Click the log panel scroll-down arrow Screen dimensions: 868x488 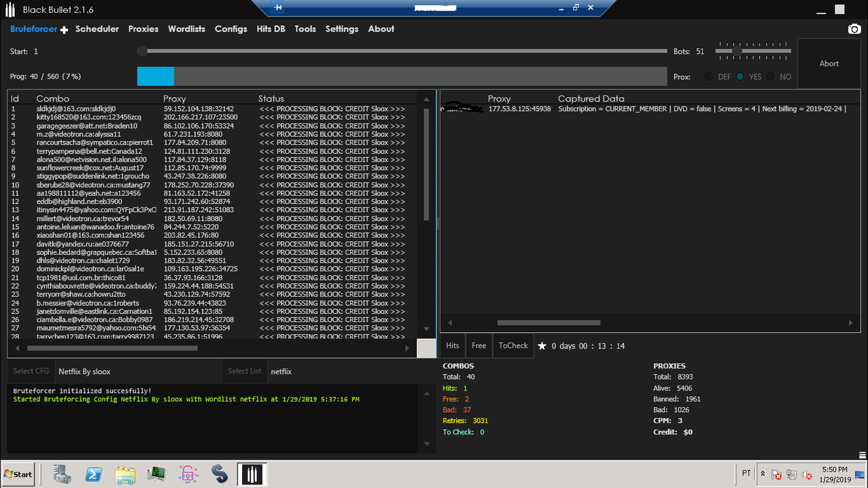click(x=427, y=444)
